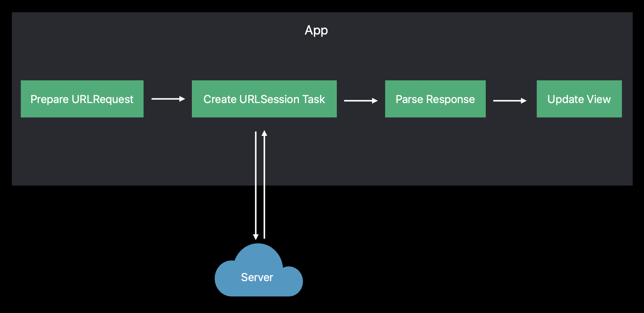The width and height of the screenshot is (644, 313).
Task: Click the App title label
Action: pyautogui.click(x=316, y=30)
